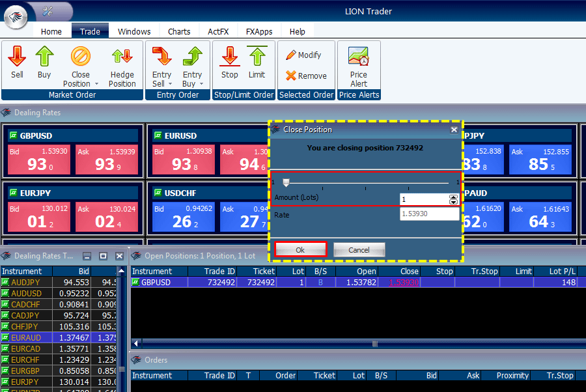
Task: Click the Dealing Rates panel lion icon
Action: coord(6,113)
